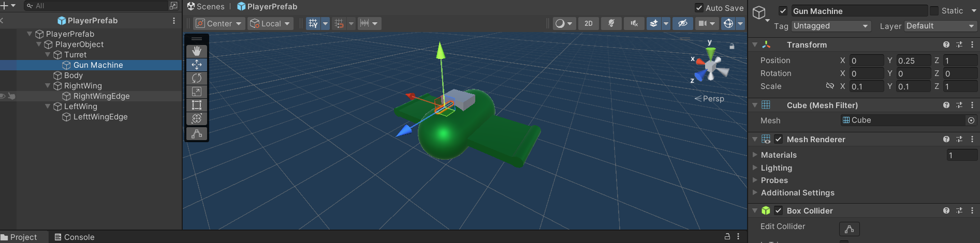Click the Edit Collider button
Image resolution: width=980 pixels, height=243 pixels.
click(849, 229)
